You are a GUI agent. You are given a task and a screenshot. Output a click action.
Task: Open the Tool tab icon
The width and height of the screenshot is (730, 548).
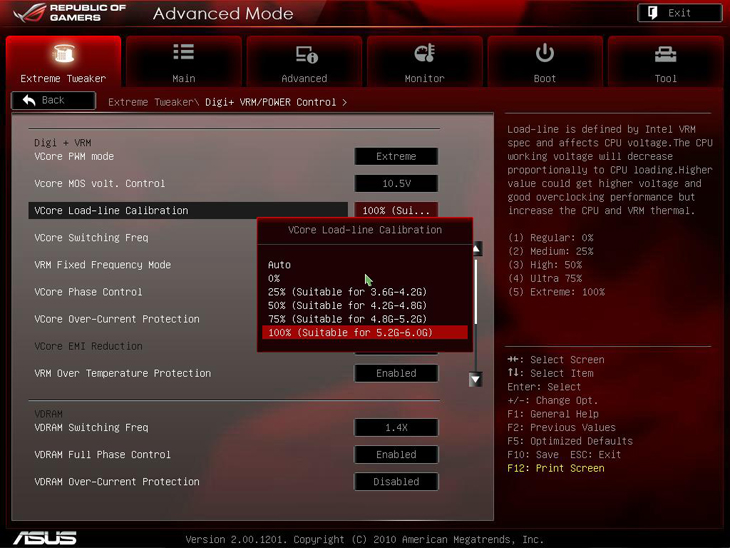[665, 54]
